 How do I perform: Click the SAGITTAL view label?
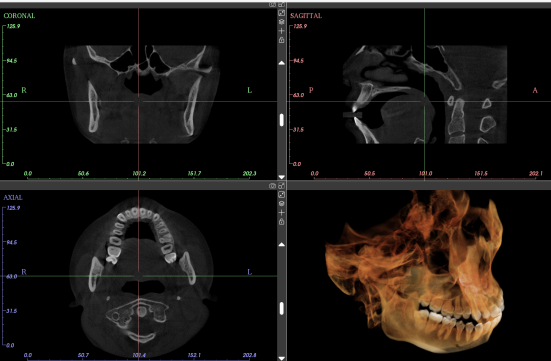[306, 16]
